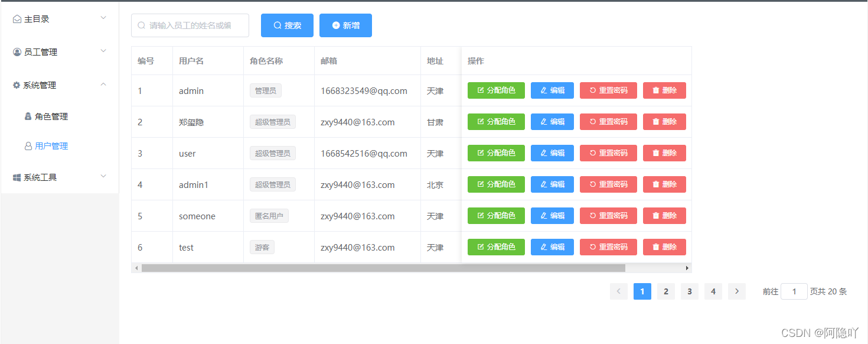The width and height of the screenshot is (868, 344).
Task: Click 编辑 for someone
Action: [552, 216]
